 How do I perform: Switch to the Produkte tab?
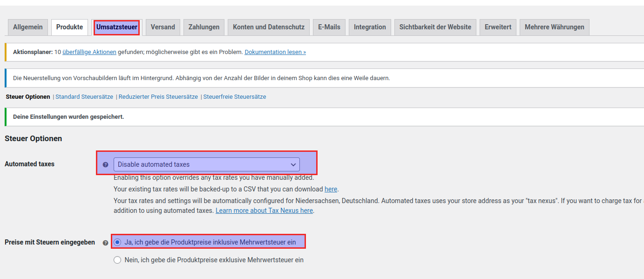pyautogui.click(x=69, y=27)
